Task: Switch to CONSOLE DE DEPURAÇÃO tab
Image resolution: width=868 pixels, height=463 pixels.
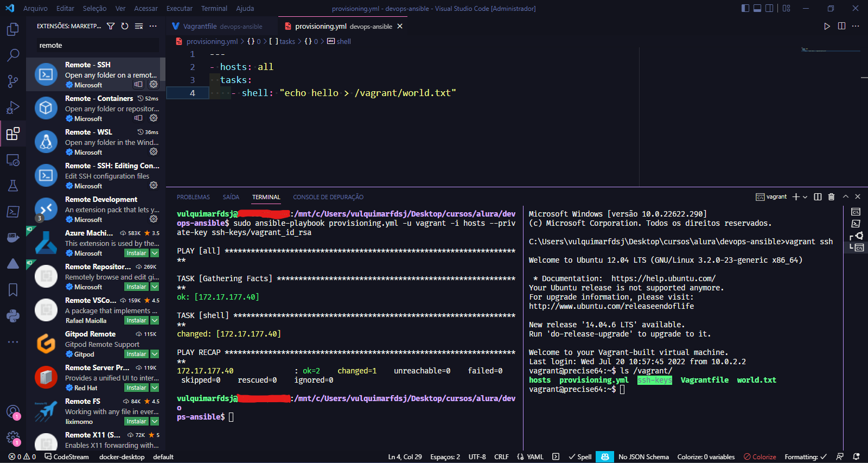Action: pos(328,197)
